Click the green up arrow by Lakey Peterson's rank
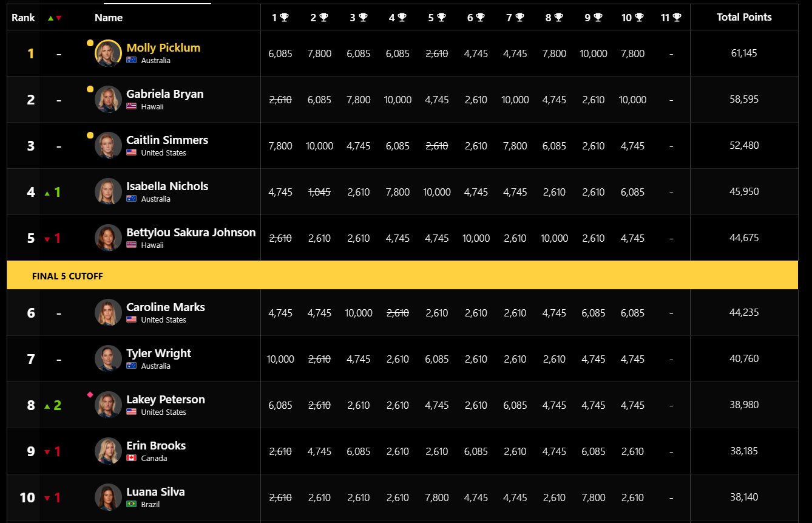The height and width of the screenshot is (523, 812). [x=47, y=406]
